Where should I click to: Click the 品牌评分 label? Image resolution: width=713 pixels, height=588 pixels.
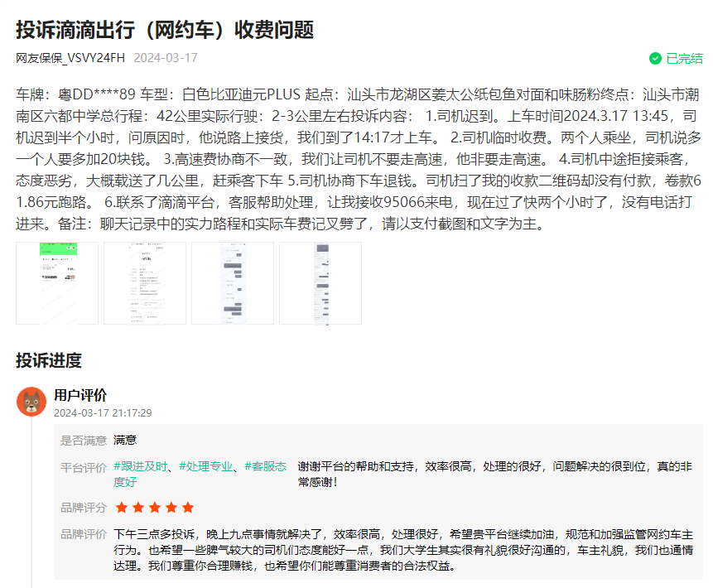click(x=84, y=508)
